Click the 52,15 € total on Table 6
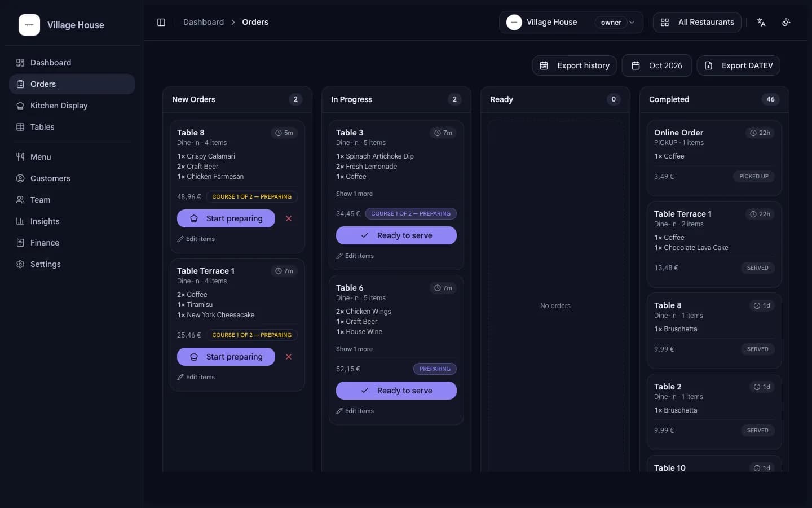The width and height of the screenshot is (812, 508). [348, 369]
